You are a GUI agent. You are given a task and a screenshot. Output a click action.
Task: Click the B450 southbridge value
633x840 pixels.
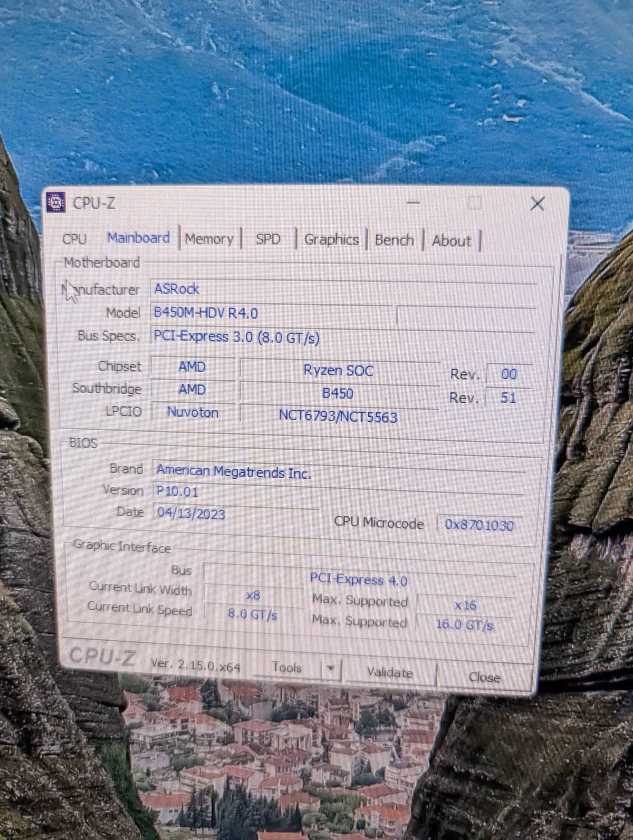click(x=338, y=393)
